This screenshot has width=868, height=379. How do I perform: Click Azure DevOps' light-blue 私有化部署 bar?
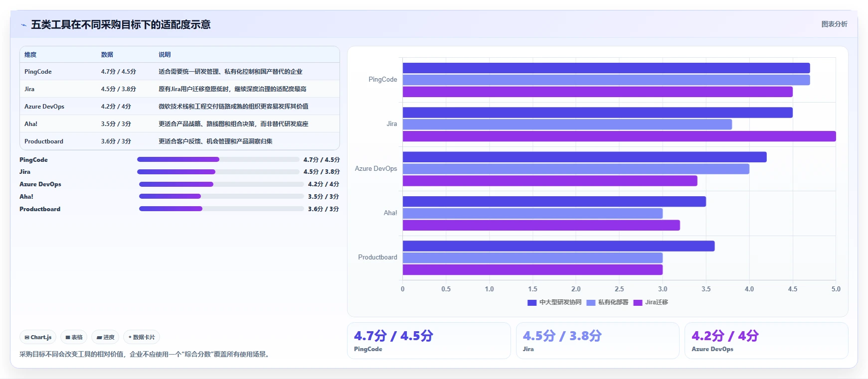(x=576, y=169)
